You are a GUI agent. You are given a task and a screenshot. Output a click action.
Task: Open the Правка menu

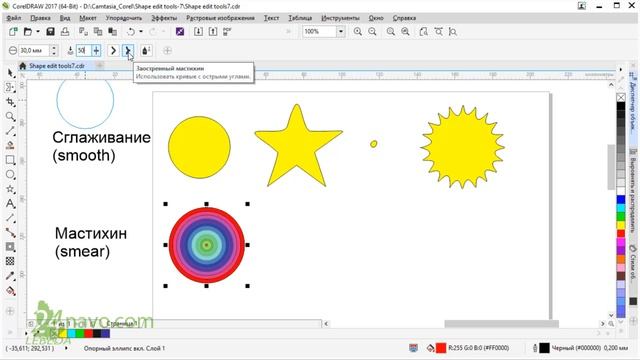tap(40, 18)
